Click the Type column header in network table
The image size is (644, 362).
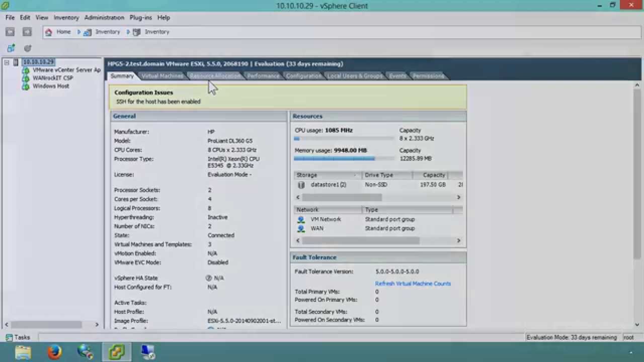tap(408, 210)
